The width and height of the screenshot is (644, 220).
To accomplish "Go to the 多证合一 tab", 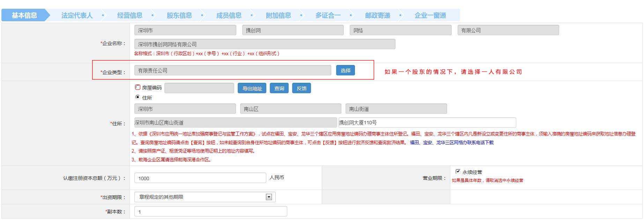I will (x=328, y=15).
